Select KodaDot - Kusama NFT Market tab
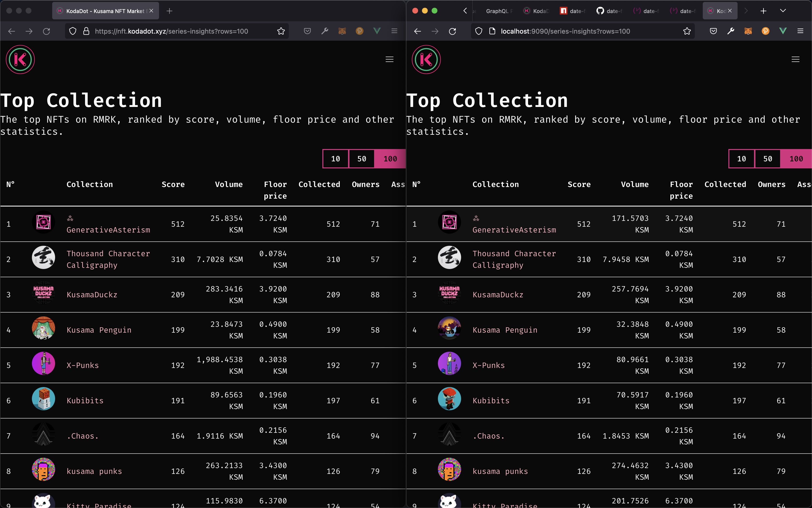Image resolution: width=812 pixels, height=508 pixels. (105, 11)
